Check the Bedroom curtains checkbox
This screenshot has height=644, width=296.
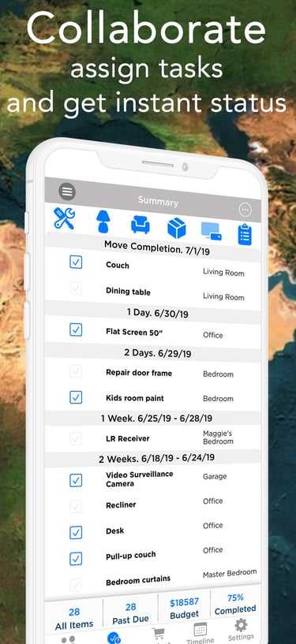(x=76, y=584)
